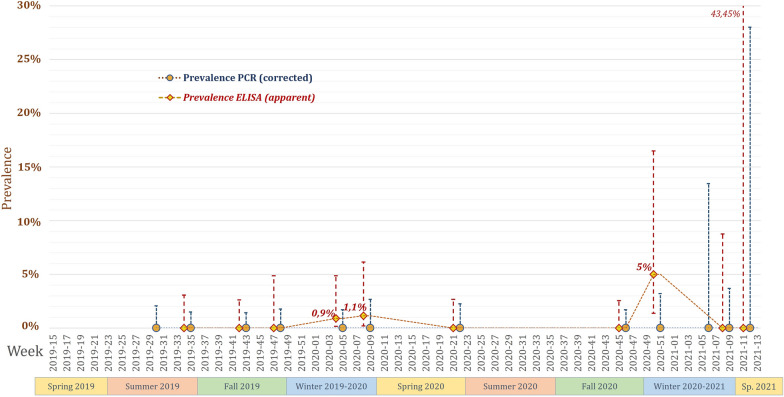Select the vertical Prevalence axis title
This screenshot has height=397, width=784.
click(x=6, y=178)
